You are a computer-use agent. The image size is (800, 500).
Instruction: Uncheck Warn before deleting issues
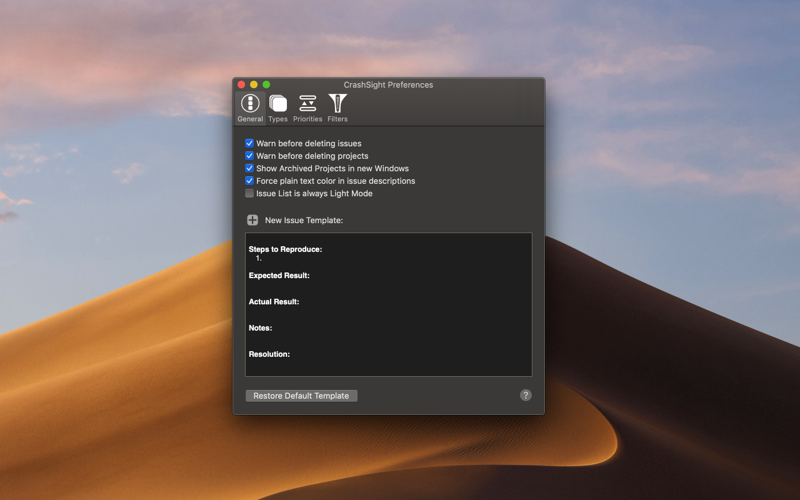point(249,143)
